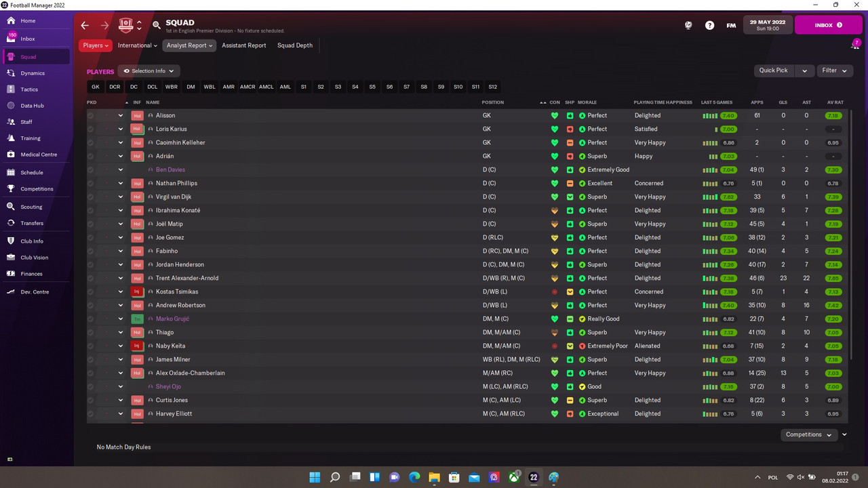Image resolution: width=868 pixels, height=488 pixels.
Task: Open the Selection Info dropdown
Action: [149, 70]
